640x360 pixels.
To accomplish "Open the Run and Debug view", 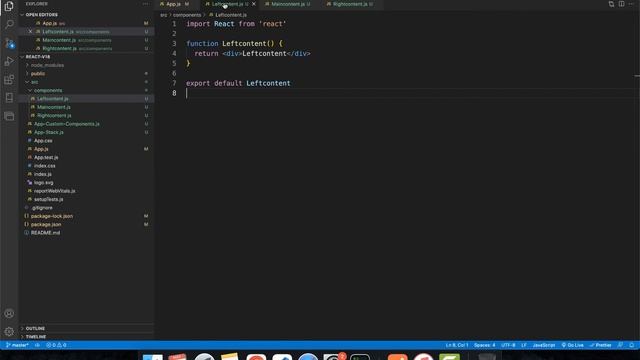I will click(x=9, y=61).
